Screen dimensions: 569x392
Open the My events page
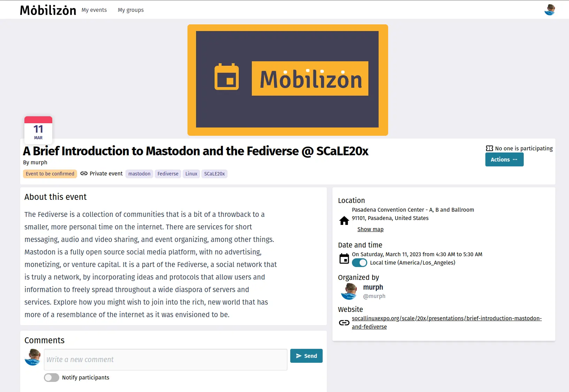(94, 10)
